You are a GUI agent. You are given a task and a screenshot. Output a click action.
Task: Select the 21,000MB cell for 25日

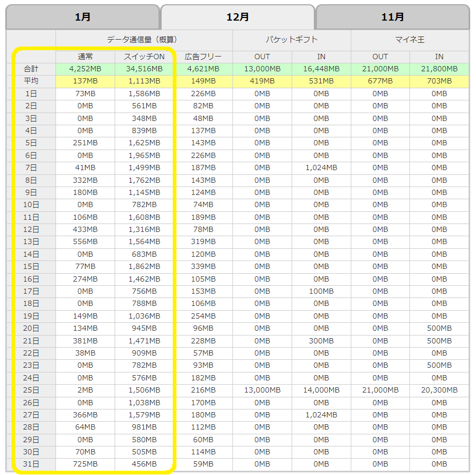tap(380, 390)
